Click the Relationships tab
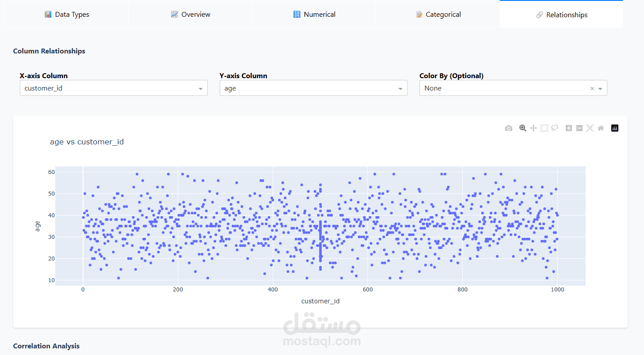This screenshot has width=644, height=355. 561,15
